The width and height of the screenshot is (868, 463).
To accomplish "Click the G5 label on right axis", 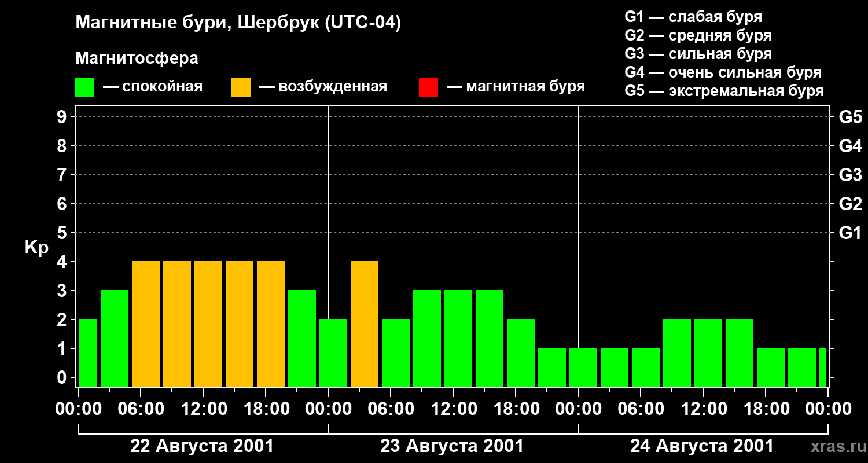I will tap(850, 117).
